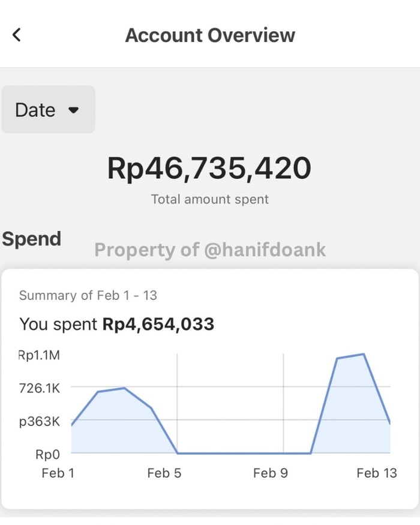This screenshot has height=525, width=420.
Task: Click the Rp0 y-axis label
Action: click(x=47, y=454)
